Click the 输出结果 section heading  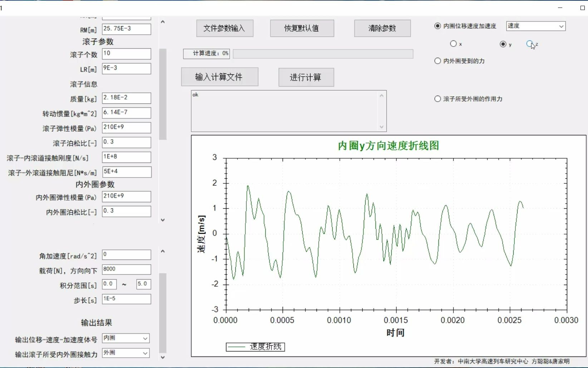pyautogui.click(x=97, y=323)
